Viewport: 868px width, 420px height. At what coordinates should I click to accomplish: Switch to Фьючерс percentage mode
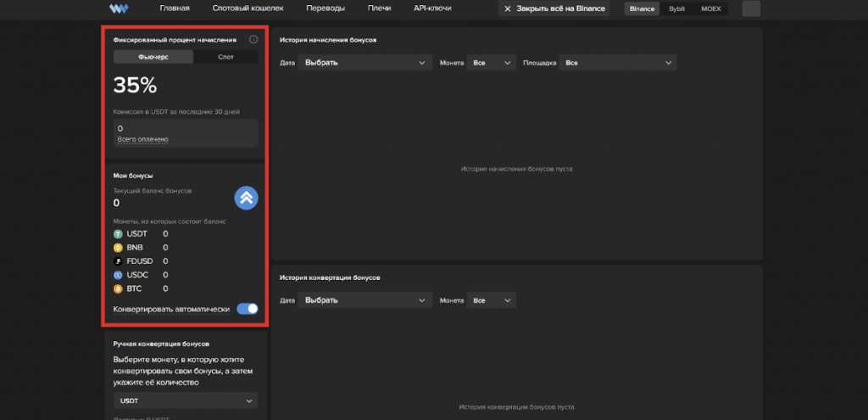153,58
